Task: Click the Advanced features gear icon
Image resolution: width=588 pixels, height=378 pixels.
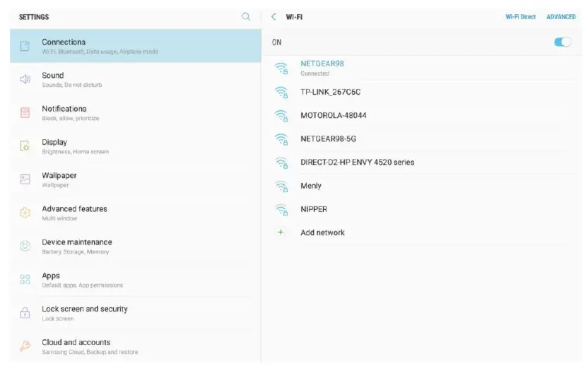Action: 25,213
